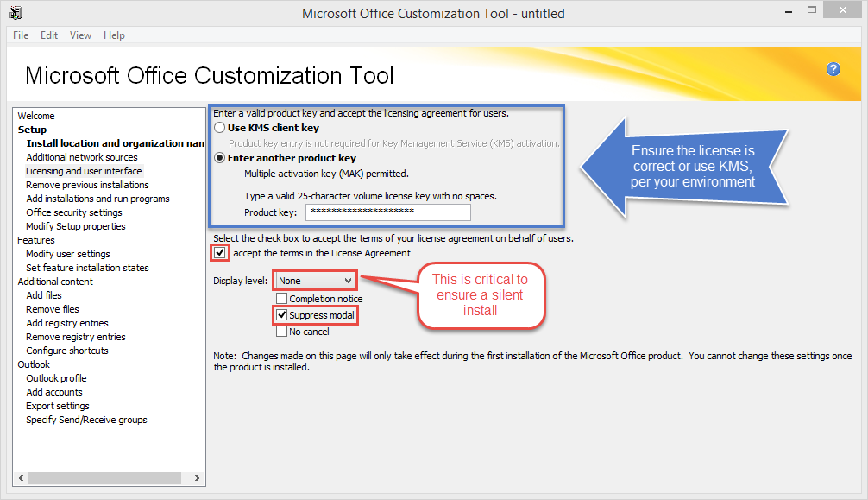Select Enter another product key option

(220, 158)
